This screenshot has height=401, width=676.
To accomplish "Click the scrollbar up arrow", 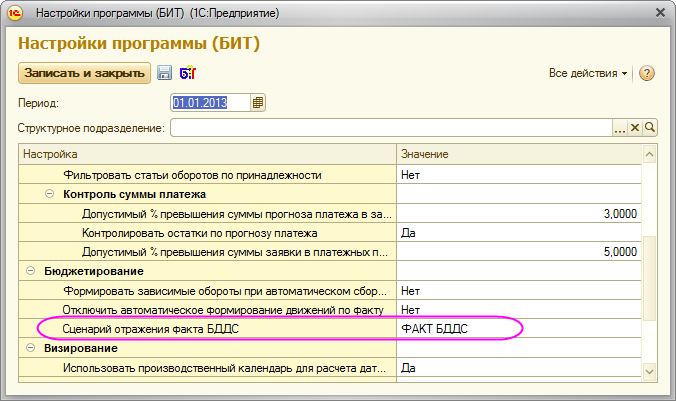I will coord(649,154).
